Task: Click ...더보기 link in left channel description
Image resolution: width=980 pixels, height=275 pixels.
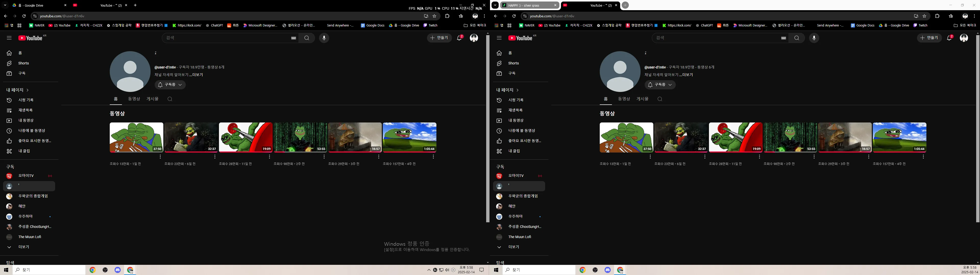Action: (196, 75)
